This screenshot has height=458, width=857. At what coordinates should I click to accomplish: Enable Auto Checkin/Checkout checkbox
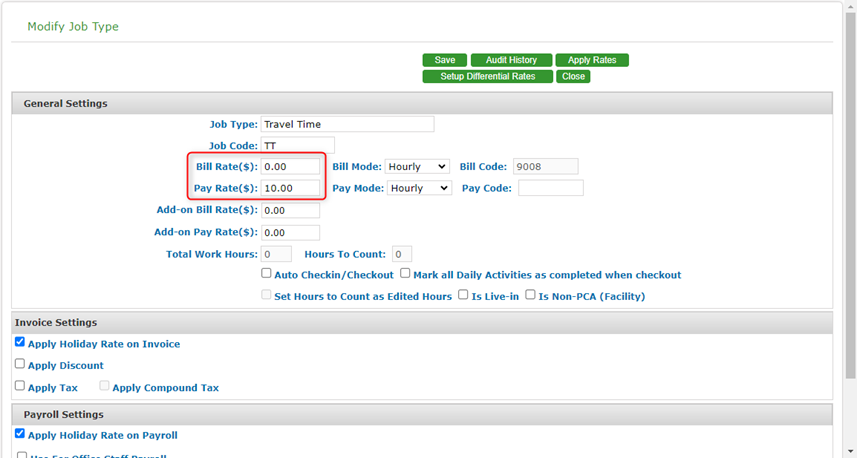[267, 273]
